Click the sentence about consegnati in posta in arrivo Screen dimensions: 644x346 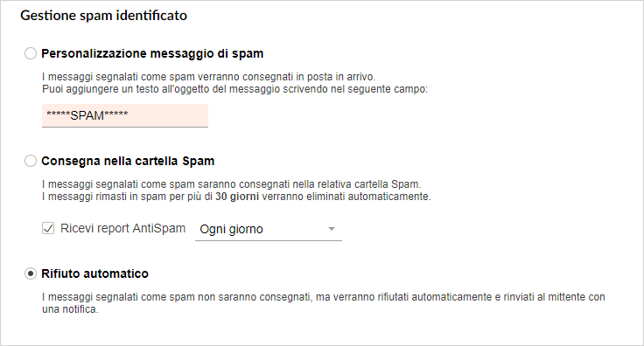208,77
